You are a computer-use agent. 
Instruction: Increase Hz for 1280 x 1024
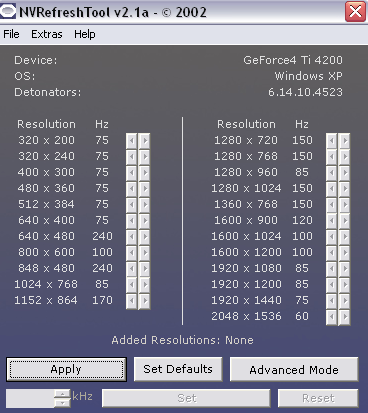point(344,189)
